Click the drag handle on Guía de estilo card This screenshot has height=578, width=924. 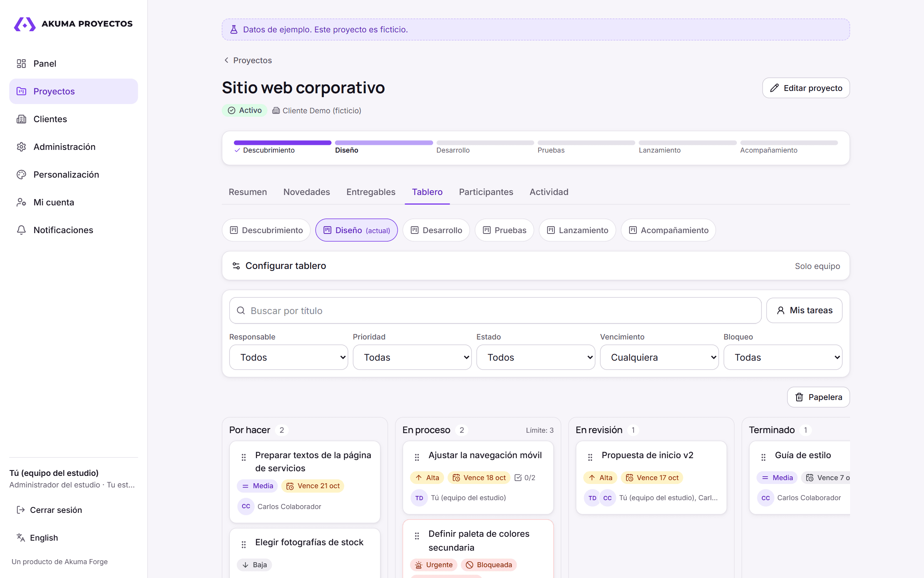(x=763, y=457)
